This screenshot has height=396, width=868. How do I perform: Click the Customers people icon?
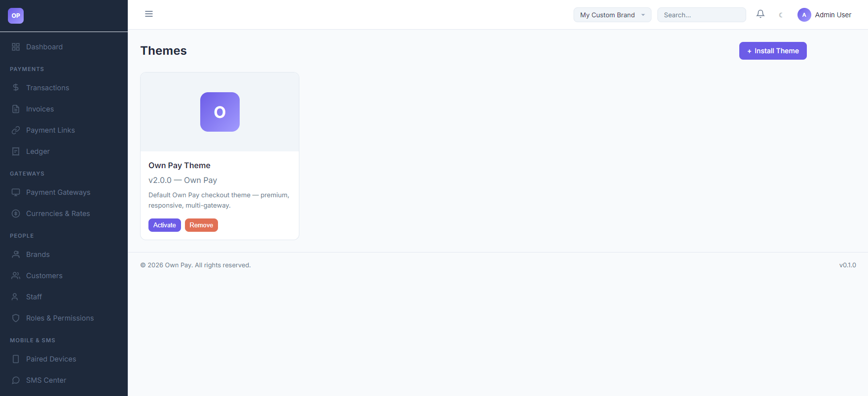tap(16, 276)
